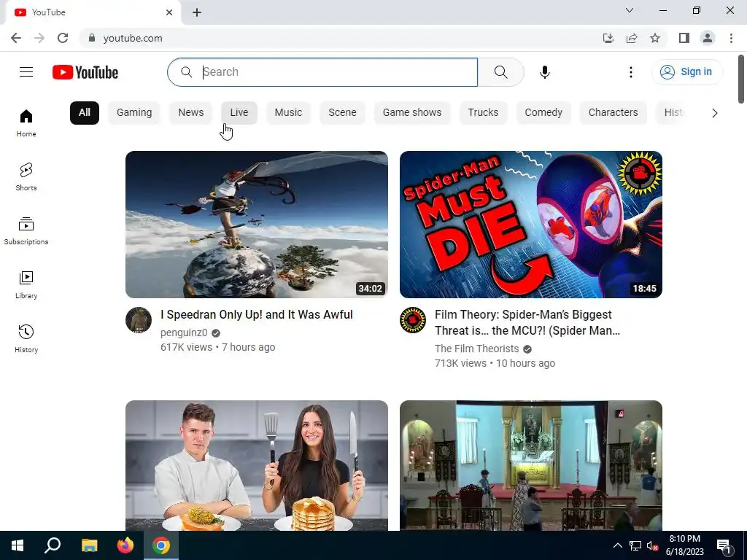
Task: Bookmark this page with the star
Action: pos(655,38)
